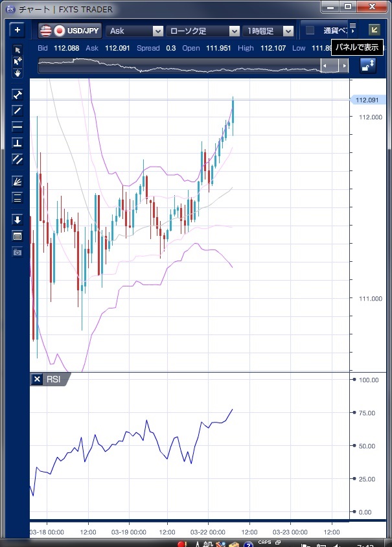This screenshot has width=392, height=547.
Task: Click the show-in-panel arrow button
Action: [374, 30]
